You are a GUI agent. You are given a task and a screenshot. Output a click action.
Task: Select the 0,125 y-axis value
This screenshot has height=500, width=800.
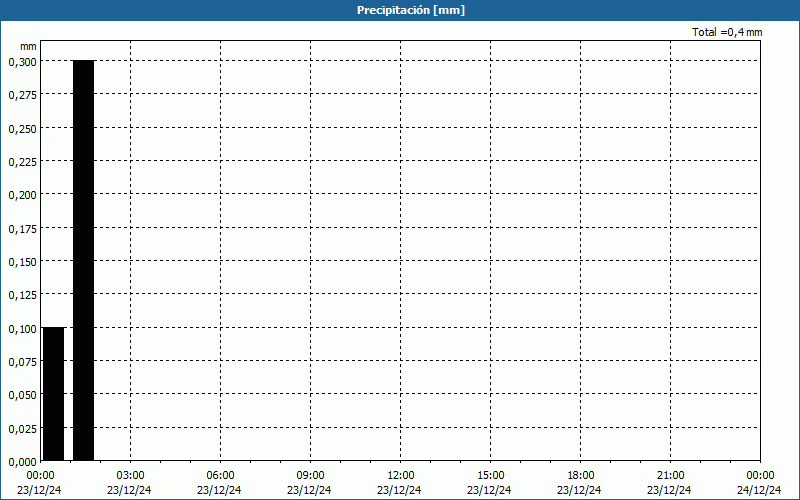point(22,295)
